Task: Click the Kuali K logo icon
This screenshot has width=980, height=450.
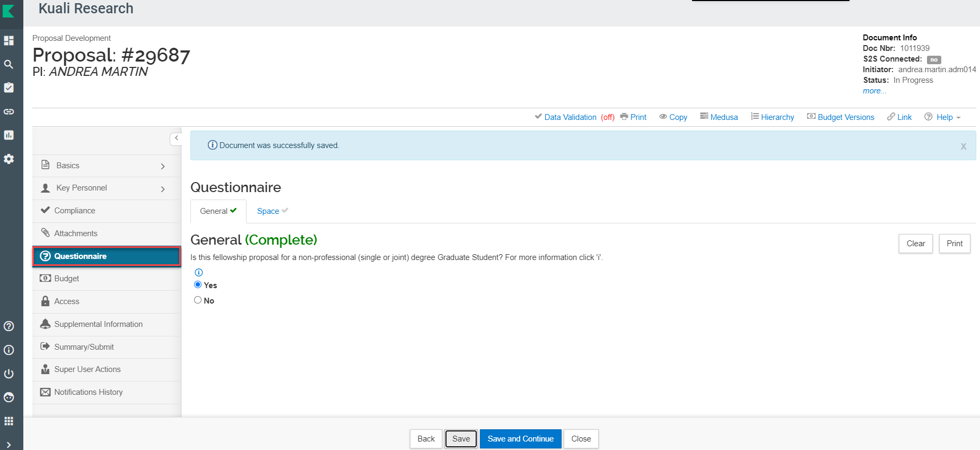Action: point(8,11)
